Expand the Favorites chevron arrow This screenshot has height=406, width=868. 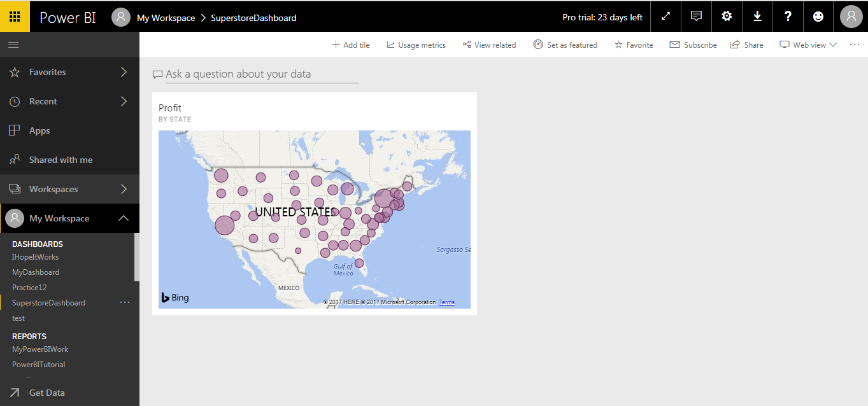coord(124,72)
